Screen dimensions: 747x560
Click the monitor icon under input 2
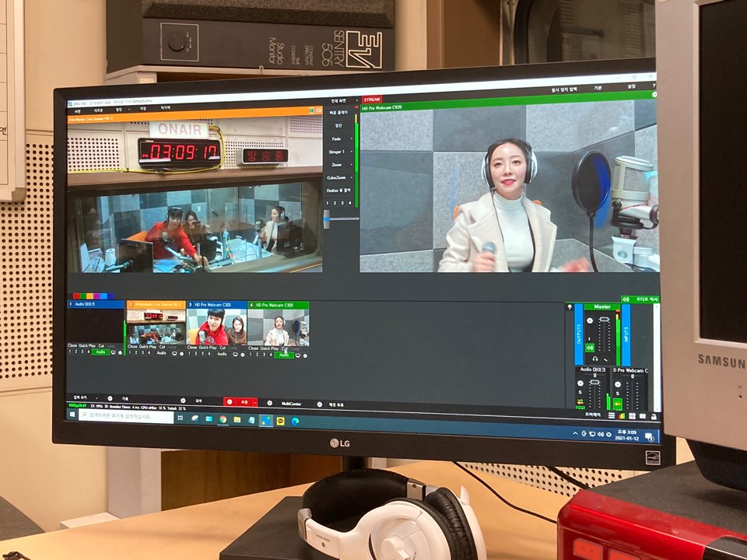173,353
